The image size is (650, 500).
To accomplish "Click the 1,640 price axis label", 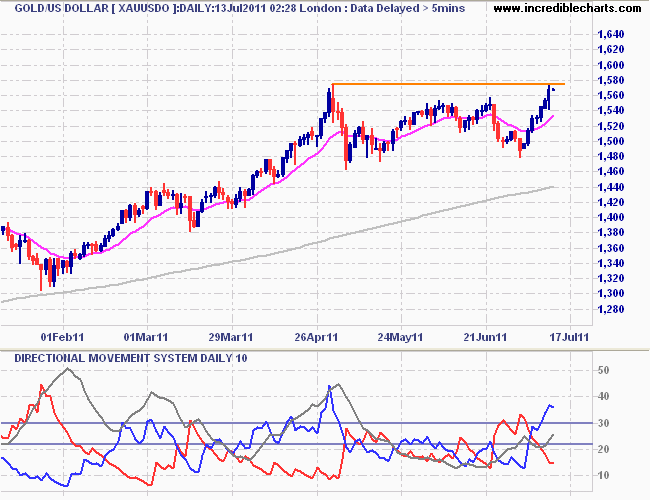I will coord(610,35).
